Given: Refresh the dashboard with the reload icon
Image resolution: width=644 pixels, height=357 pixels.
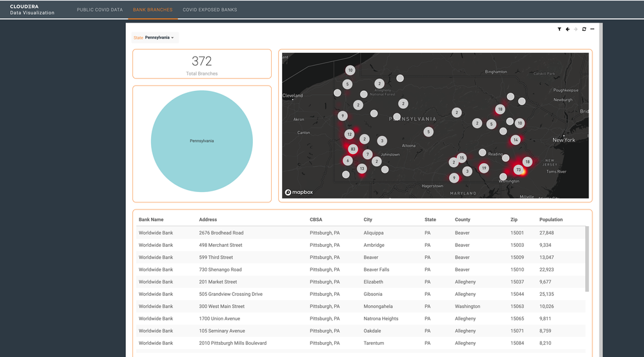Looking at the screenshot, I should coord(584,29).
